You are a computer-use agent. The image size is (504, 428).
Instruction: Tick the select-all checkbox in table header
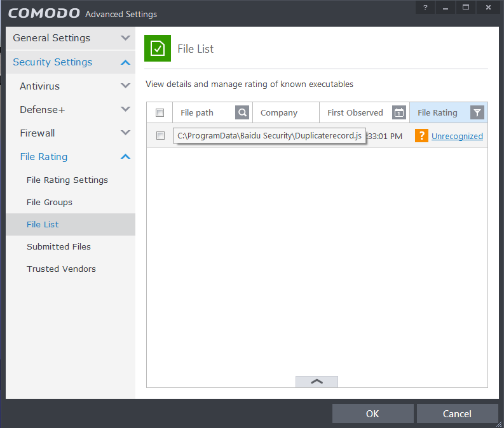160,113
